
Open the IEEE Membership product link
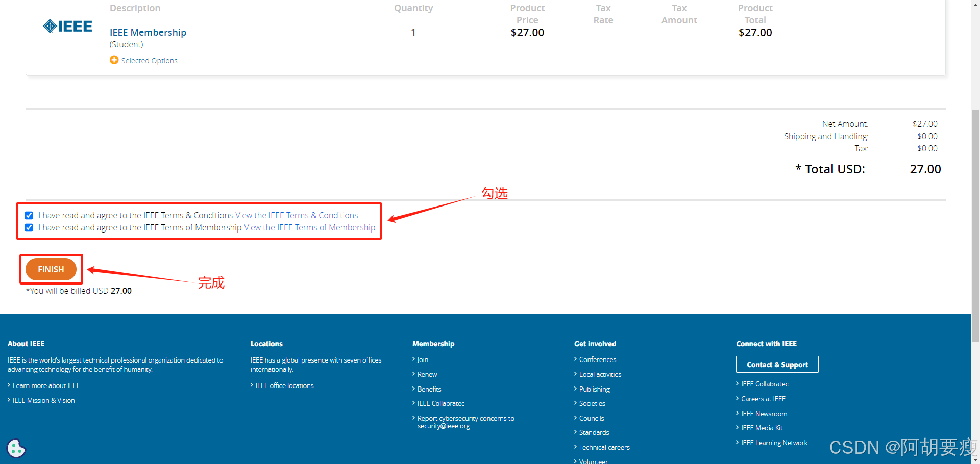click(x=148, y=32)
